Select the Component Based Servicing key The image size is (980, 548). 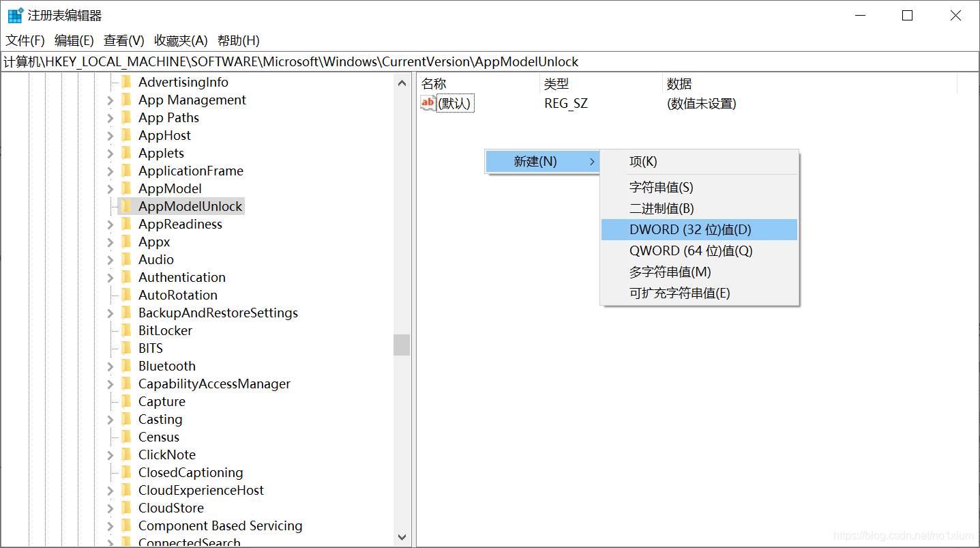tap(220, 525)
